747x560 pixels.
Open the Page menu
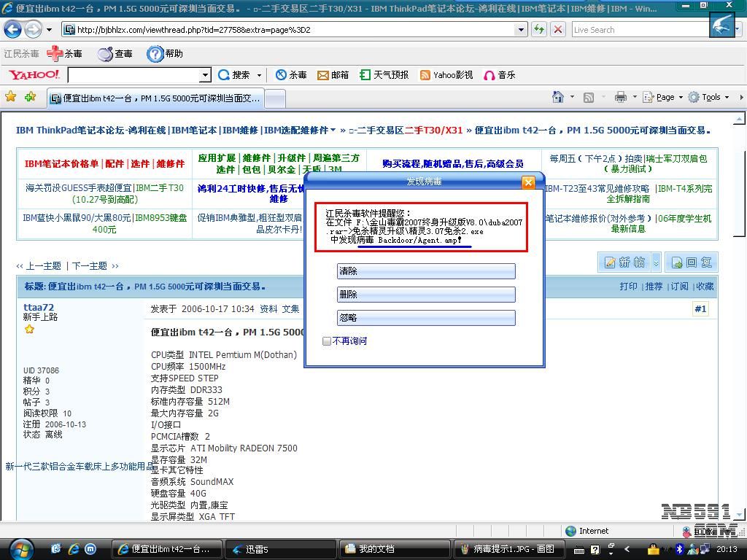click(665, 97)
